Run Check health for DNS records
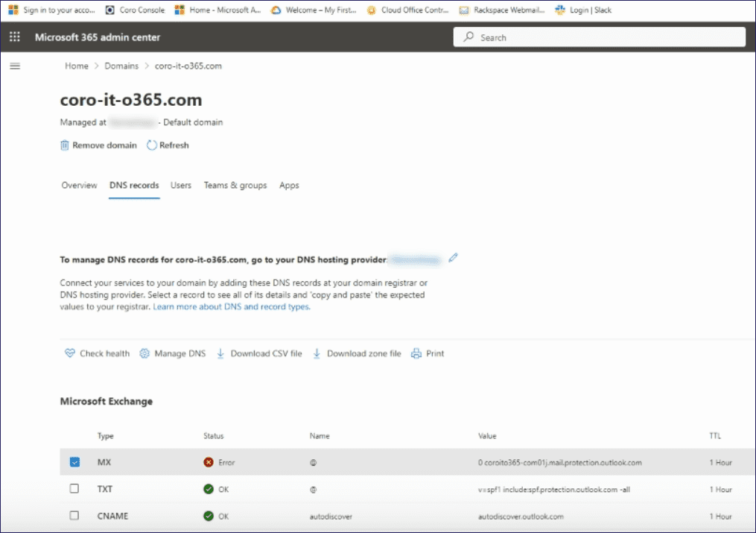Viewport: 756px width, 533px height. click(97, 353)
